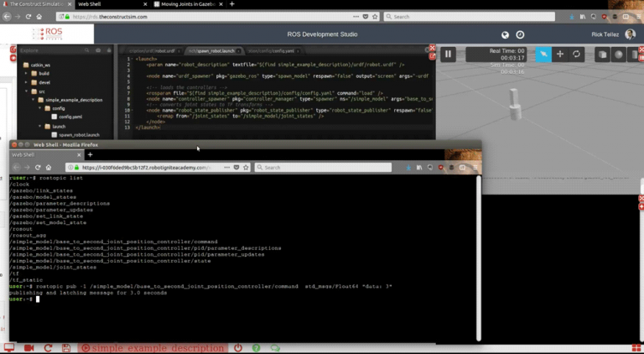Select the catkin_ws root folder
The height and width of the screenshot is (354, 644).
40,65
